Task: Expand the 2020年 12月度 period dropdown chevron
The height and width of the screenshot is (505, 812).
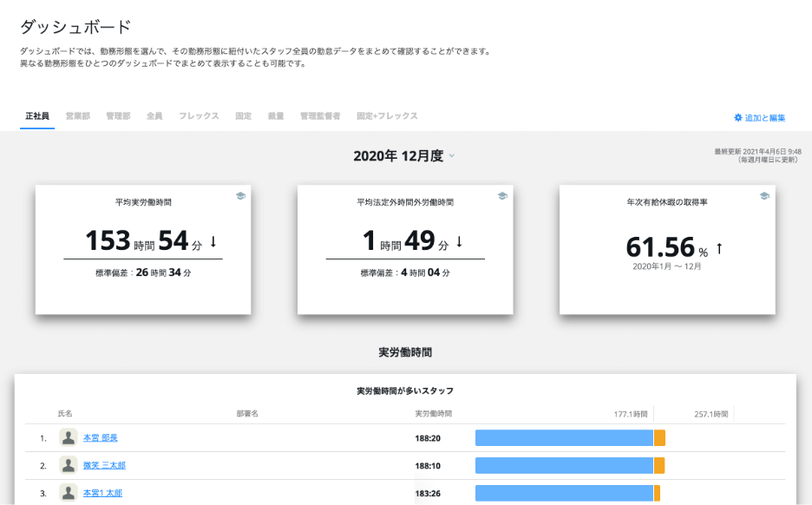Action: (452, 157)
